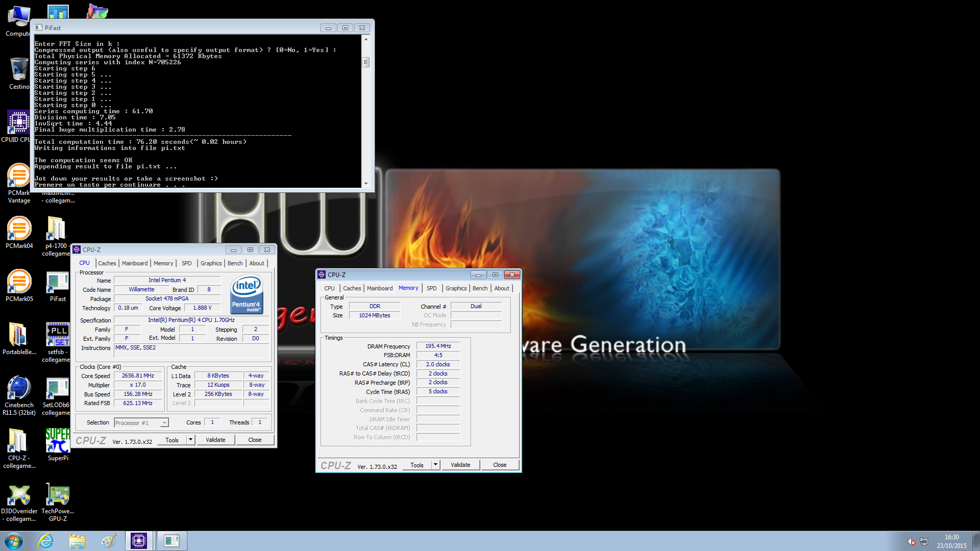Click the Intel Pentium 4 logo image
This screenshot has width=980, height=551.
click(x=247, y=294)
